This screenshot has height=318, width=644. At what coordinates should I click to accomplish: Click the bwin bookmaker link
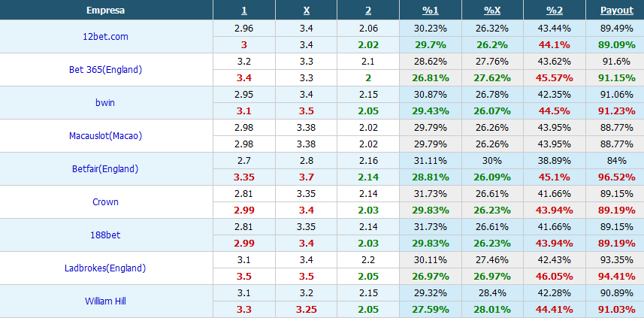click(x=105, y=103)
